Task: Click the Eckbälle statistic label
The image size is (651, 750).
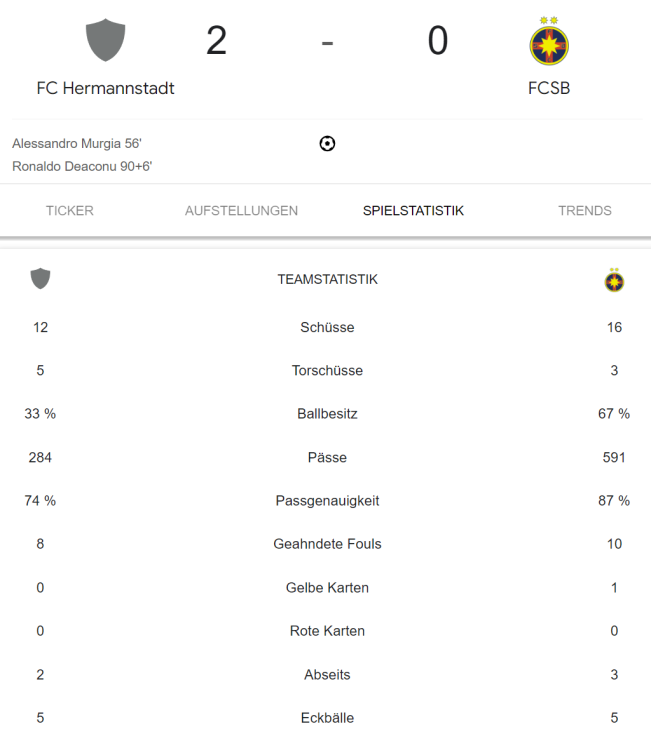Action: click(327, 718)
